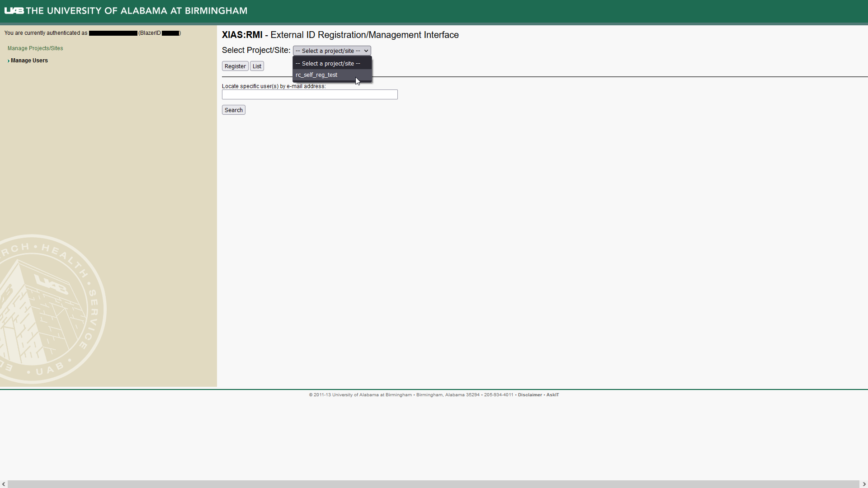Click the Search button
Viewport: 868px width, 488px height.
[x=234, y=110]
